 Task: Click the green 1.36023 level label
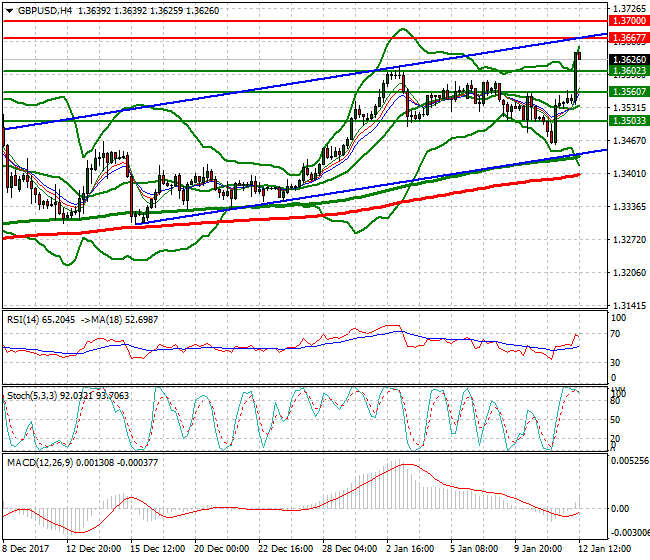coord(629,71)
